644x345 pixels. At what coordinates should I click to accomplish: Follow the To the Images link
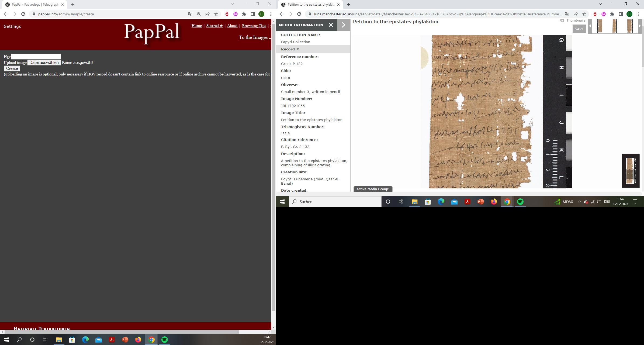pyautogui.click(x=255, y=37)
